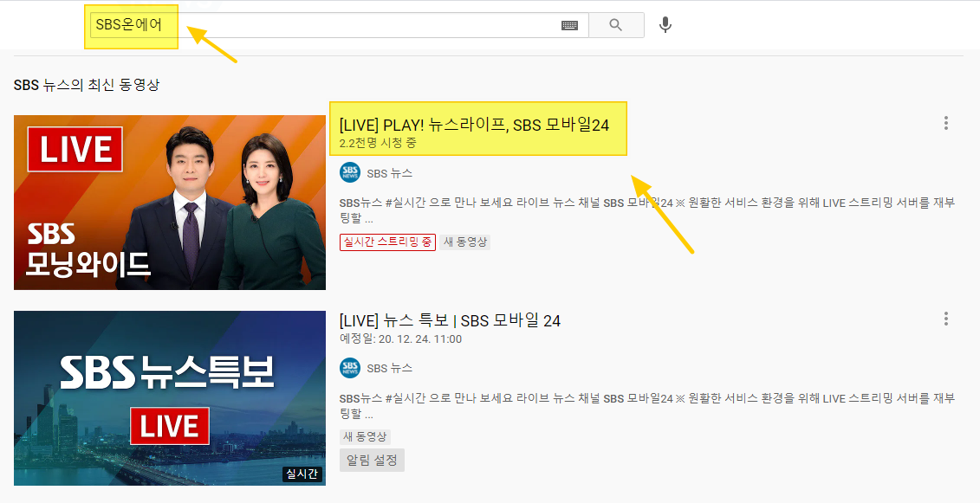Open the on-screen keyboard icon in search box
Viewport: 980px width, 503px height.
pos(569,25)
